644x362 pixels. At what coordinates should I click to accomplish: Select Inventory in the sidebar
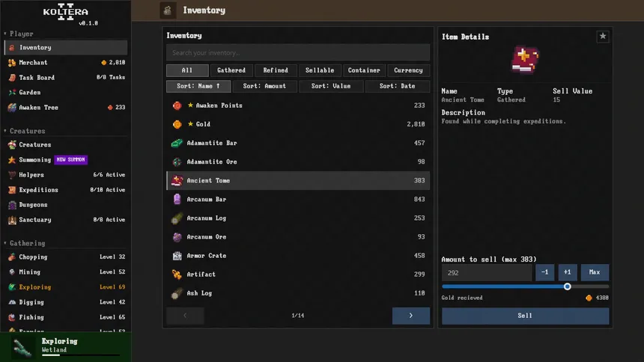tap(66, 48)
